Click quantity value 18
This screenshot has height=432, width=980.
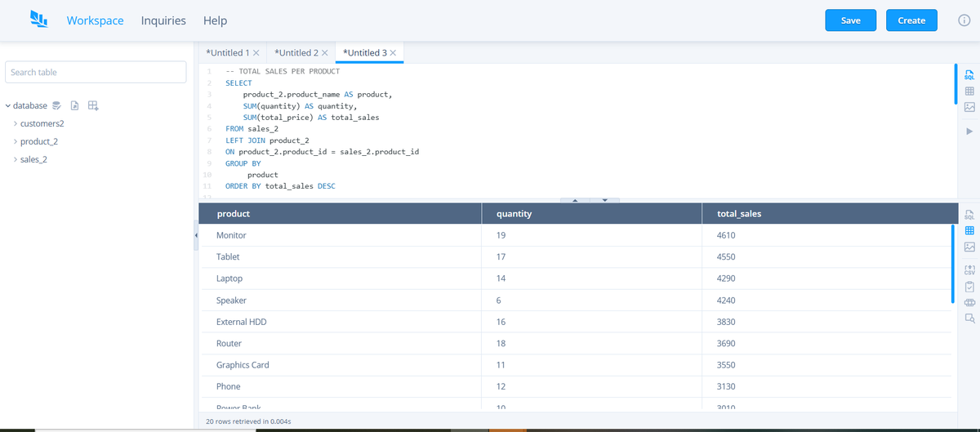501,344
